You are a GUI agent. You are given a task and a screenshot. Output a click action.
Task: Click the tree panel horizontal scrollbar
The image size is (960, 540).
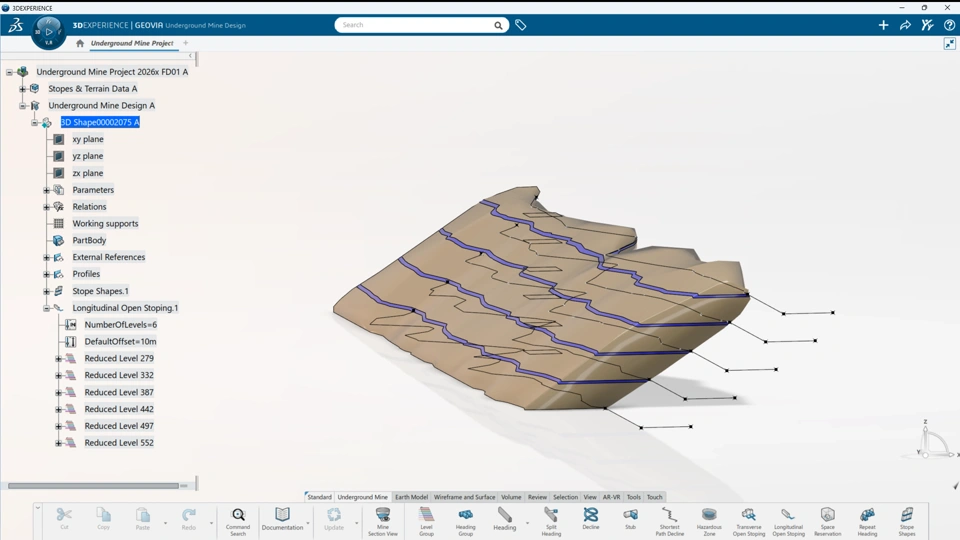point(93,486)
